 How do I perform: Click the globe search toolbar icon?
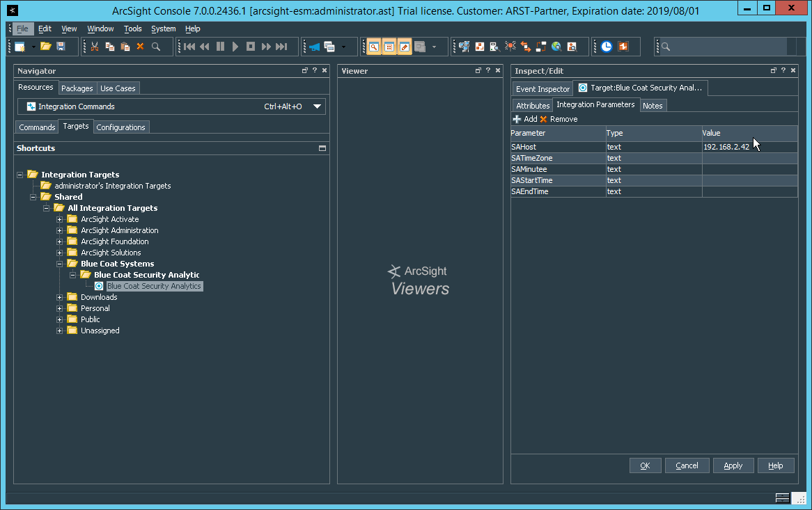[556, 47]
